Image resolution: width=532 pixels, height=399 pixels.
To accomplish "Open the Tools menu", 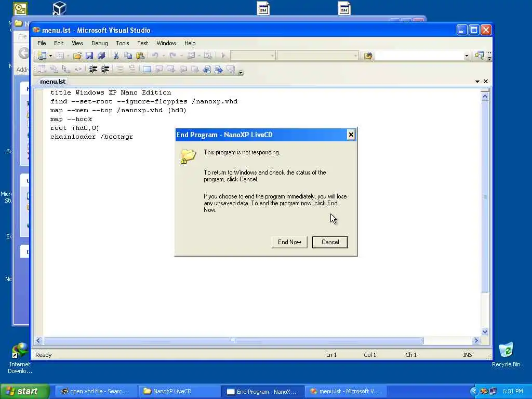I will pos(123,43).
